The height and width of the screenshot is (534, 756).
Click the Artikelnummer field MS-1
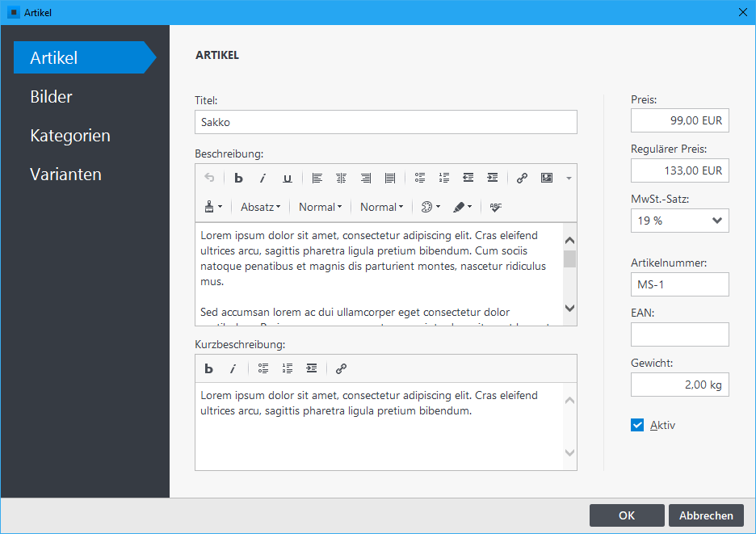(680, 284)
